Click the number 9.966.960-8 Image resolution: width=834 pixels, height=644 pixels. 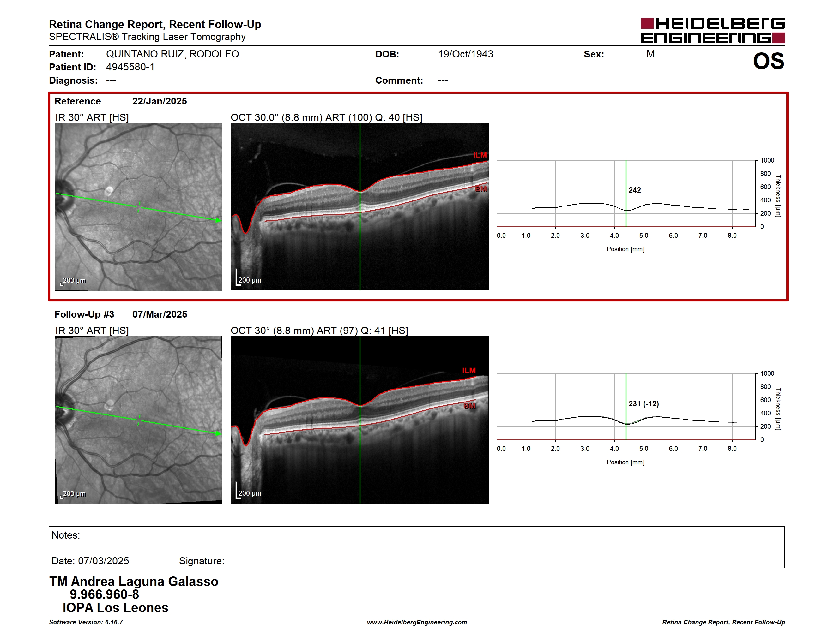coord(104,594)
